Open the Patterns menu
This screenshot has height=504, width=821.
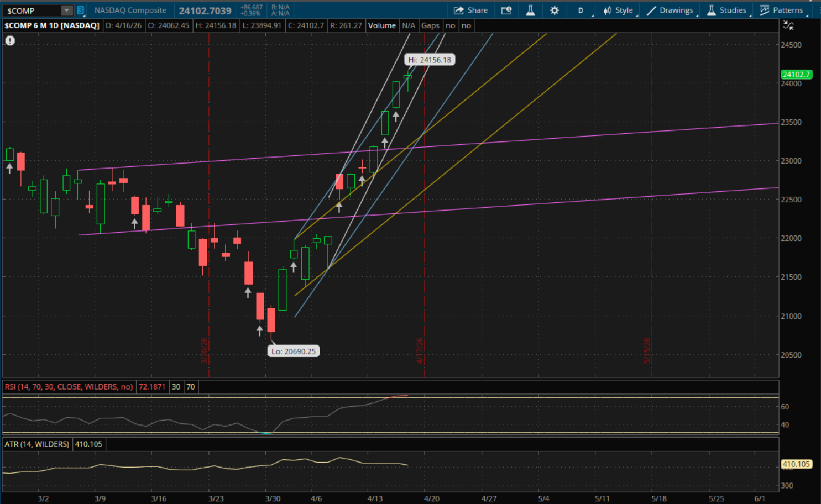781,11
